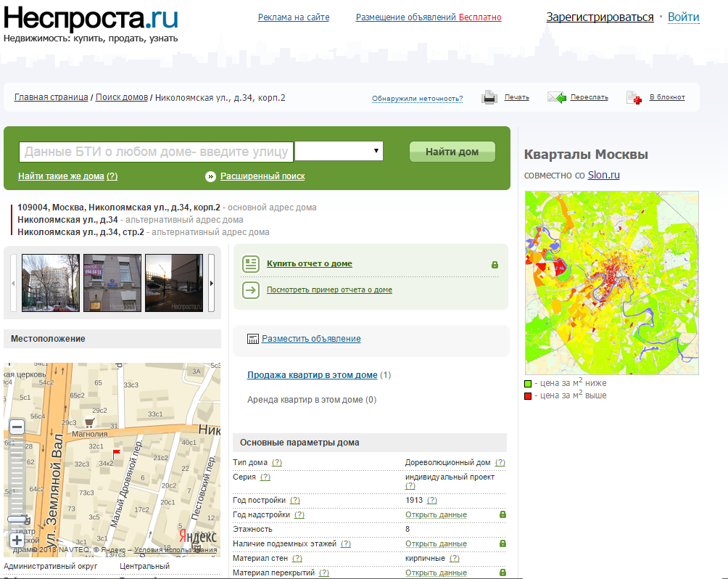The width and height of the screenshot is (728, 579).
Task: Click the Найти дом button
Action: coord(452,152)
